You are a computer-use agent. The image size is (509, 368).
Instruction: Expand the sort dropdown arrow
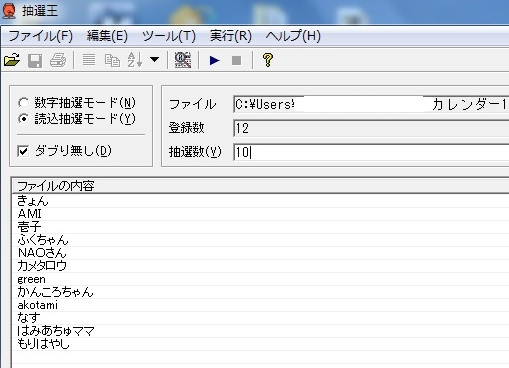point(154,60)
